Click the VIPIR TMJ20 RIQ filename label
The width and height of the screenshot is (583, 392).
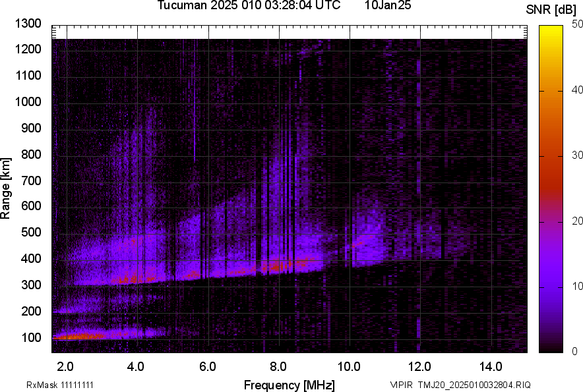[460, 385]
